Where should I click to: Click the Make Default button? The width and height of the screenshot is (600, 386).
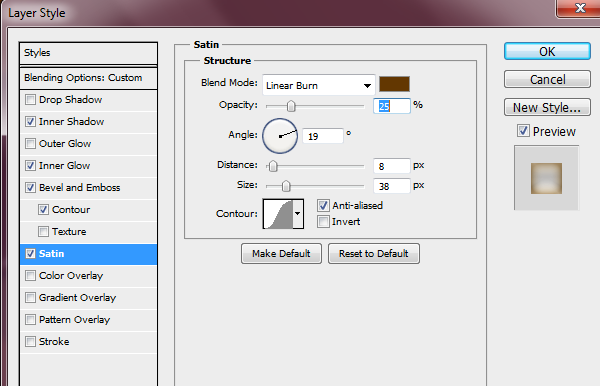[x=281, y=254]
